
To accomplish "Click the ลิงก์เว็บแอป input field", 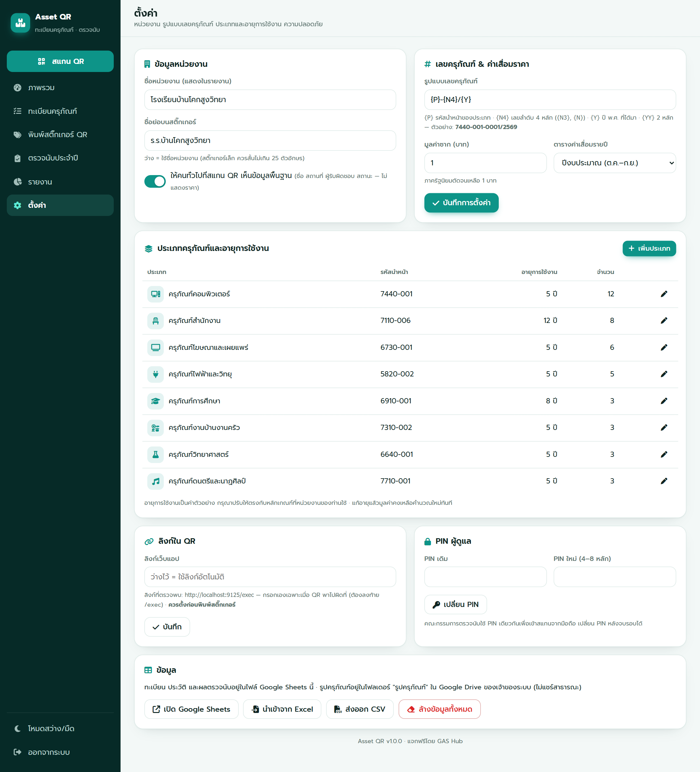I will [x=270, y=577].
